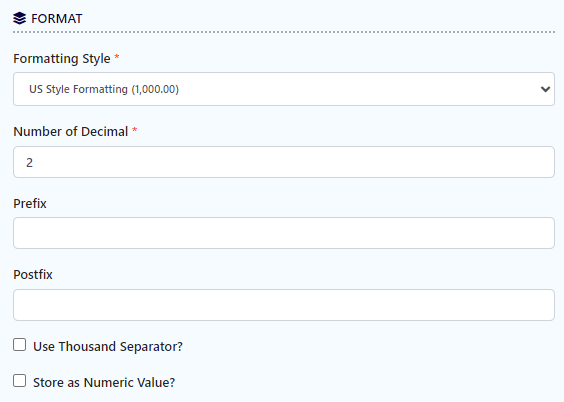
Task: Open the Formatting Style dropdown
Action: [284, 89]
